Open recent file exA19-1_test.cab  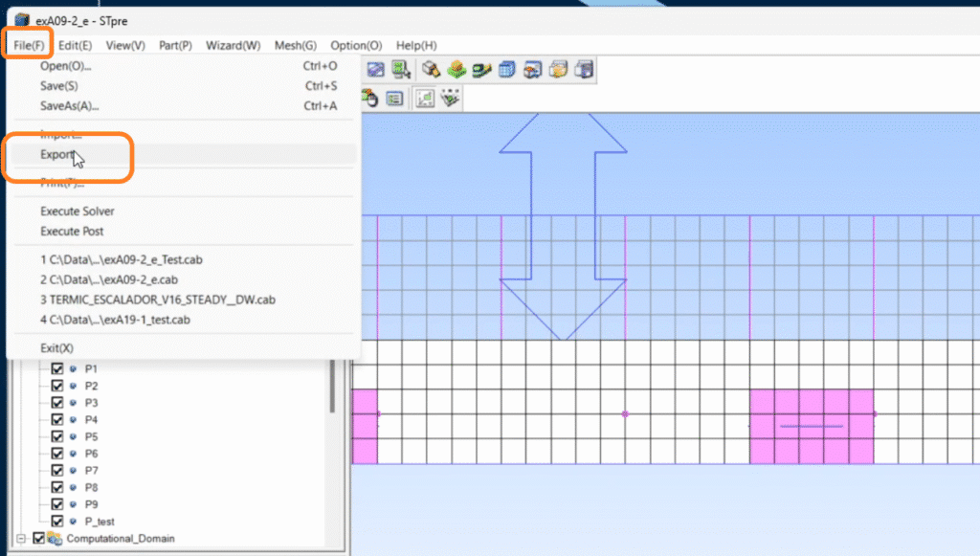click(x=185, y=320)
